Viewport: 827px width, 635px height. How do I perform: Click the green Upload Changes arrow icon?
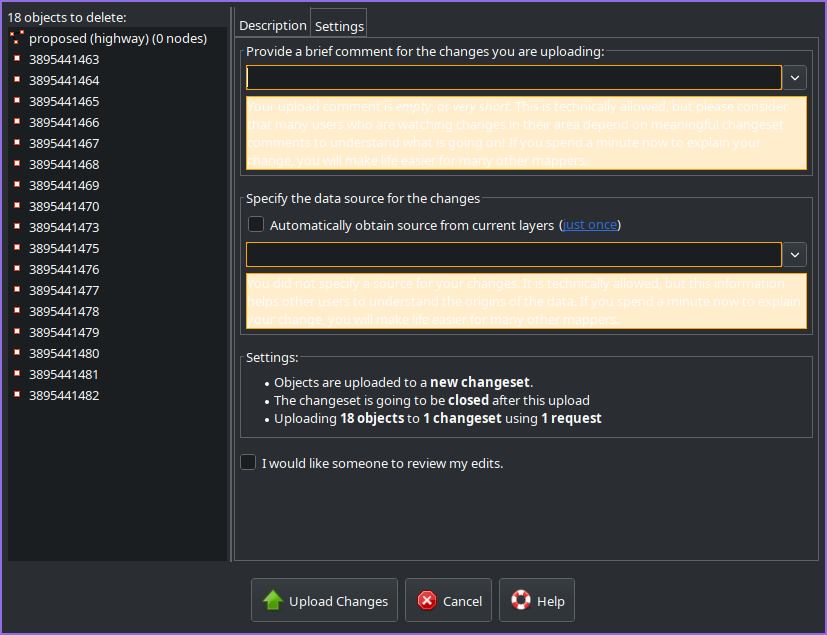pos(272,600)
